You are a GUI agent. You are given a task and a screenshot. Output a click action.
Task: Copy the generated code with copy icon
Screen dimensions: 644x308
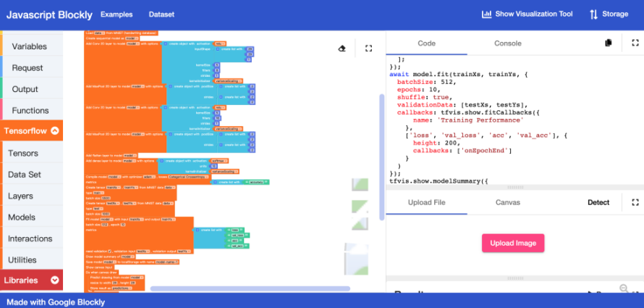click(x=609, y=43)
